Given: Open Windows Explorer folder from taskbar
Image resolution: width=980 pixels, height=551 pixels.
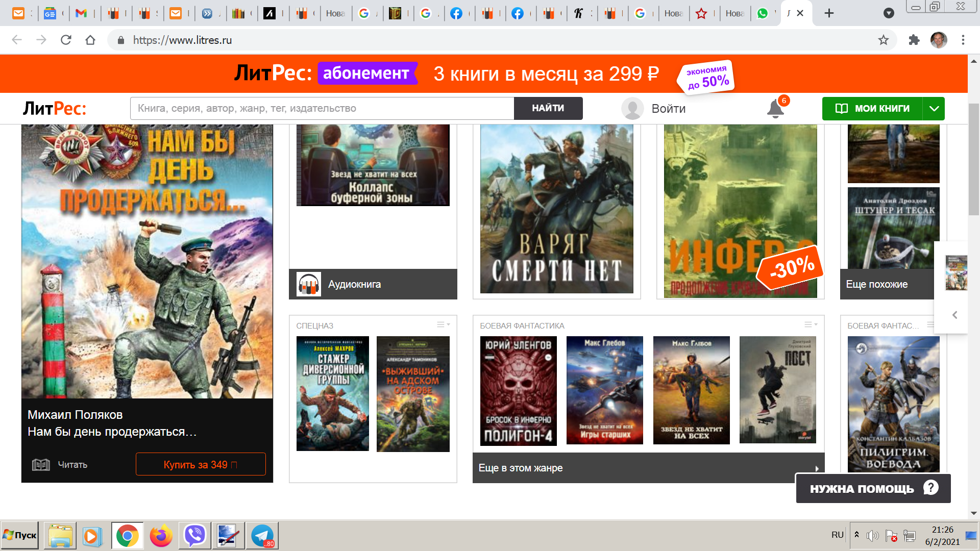Looking at the screenshot, I should pyautogui.click(x=60, y=536).
